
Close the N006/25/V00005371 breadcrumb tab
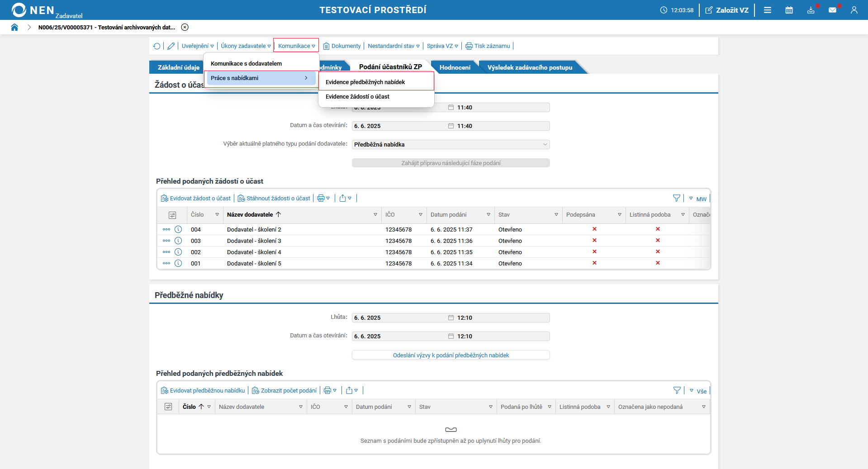[185, 27]
